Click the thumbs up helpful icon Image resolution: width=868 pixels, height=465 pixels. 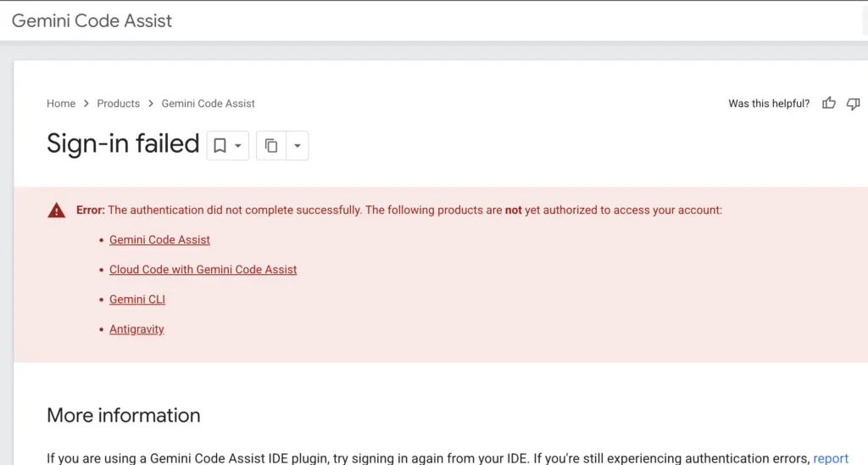tap(829, 103)
